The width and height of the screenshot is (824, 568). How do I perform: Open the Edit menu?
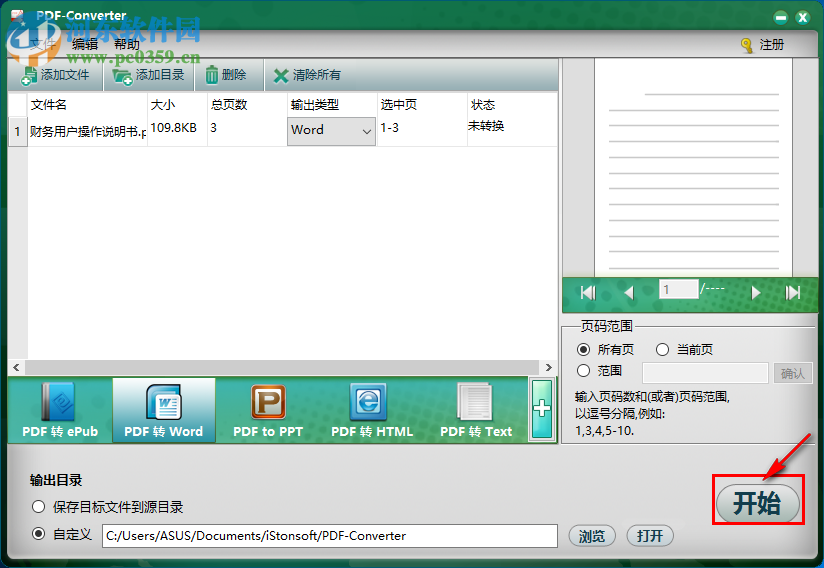(x=85, y=45)
